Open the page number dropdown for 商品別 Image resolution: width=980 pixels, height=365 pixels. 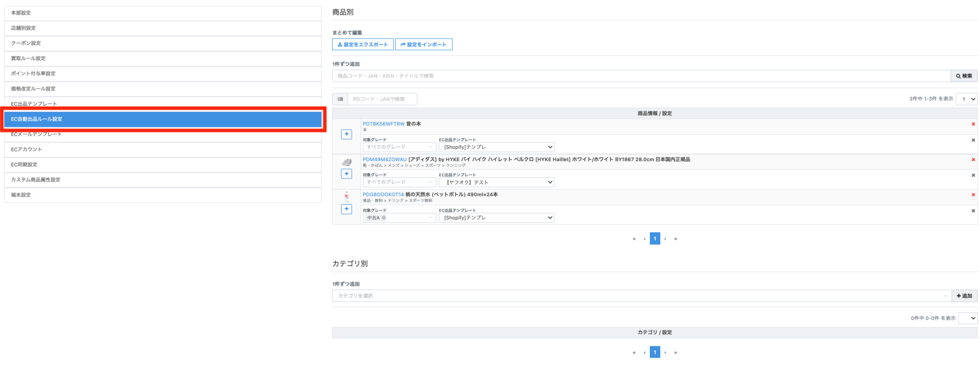pos(967,99)
